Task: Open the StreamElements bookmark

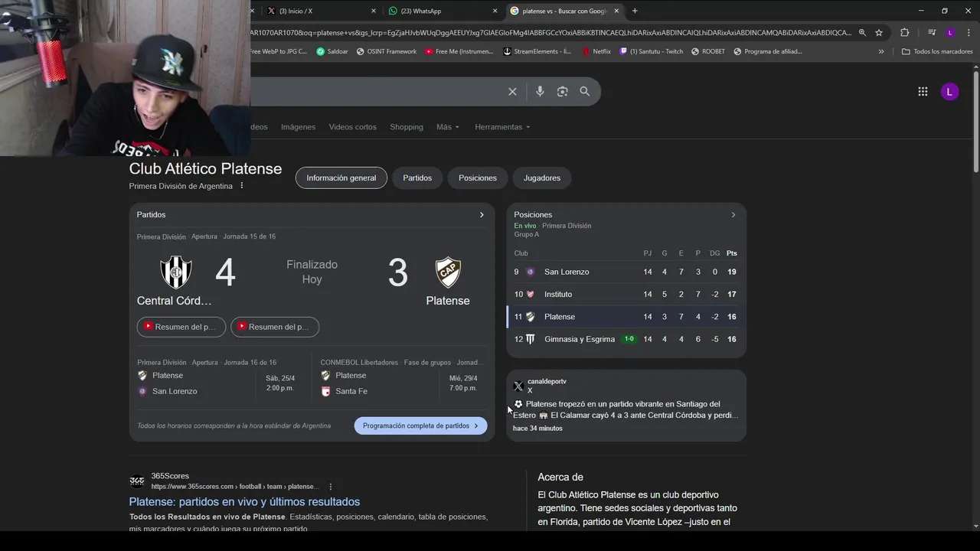Action: [x=537, y=51]
